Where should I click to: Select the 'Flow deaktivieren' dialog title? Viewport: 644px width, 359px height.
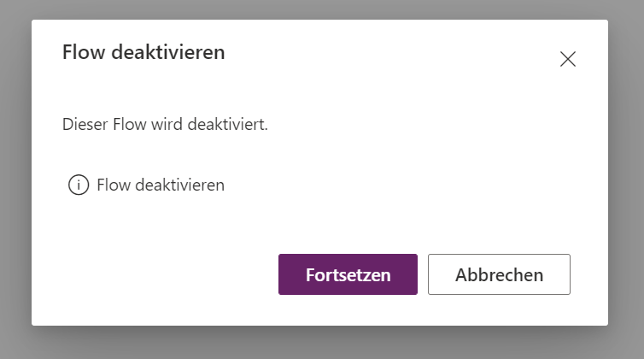[x=143, y=52]
